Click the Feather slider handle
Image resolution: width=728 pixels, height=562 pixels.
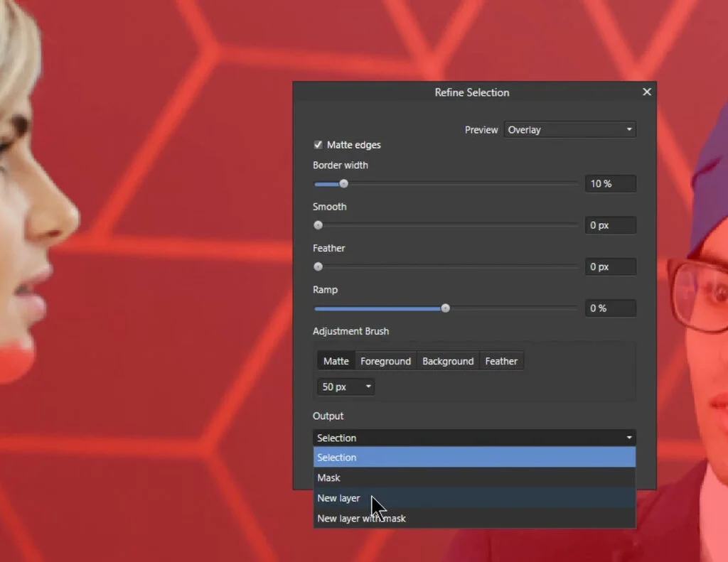(318, 267)
